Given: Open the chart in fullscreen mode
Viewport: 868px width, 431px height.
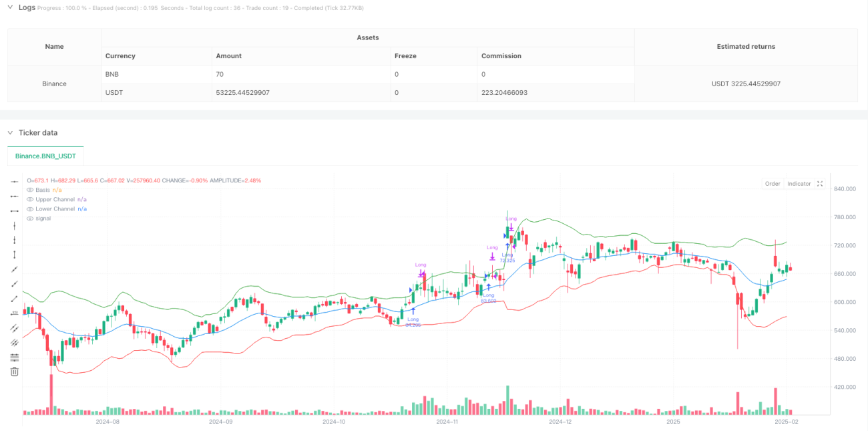Looking at the screenshot, I should (x=820, y=184).
